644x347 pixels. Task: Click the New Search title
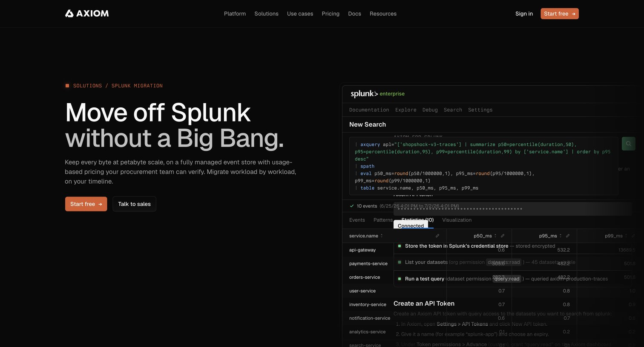368,124
